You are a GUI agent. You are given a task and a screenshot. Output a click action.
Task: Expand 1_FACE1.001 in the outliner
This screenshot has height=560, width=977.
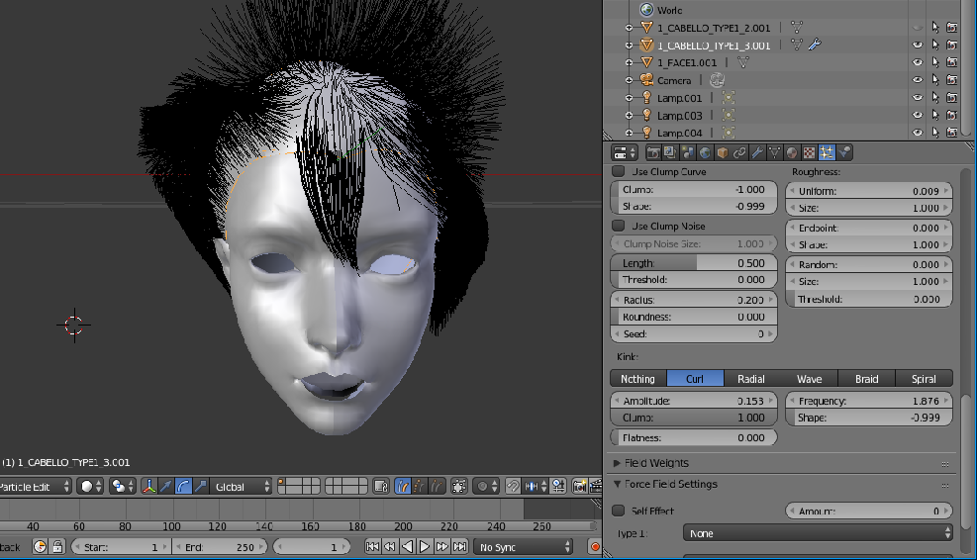coord(629,63)
